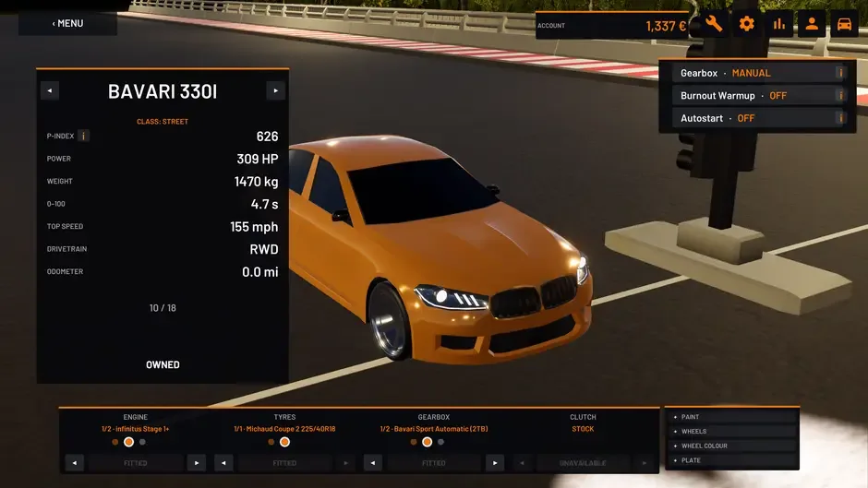Screen dimensions: 868x488
Task: Select previous engine option arrow
Action: tap(75, 463)
